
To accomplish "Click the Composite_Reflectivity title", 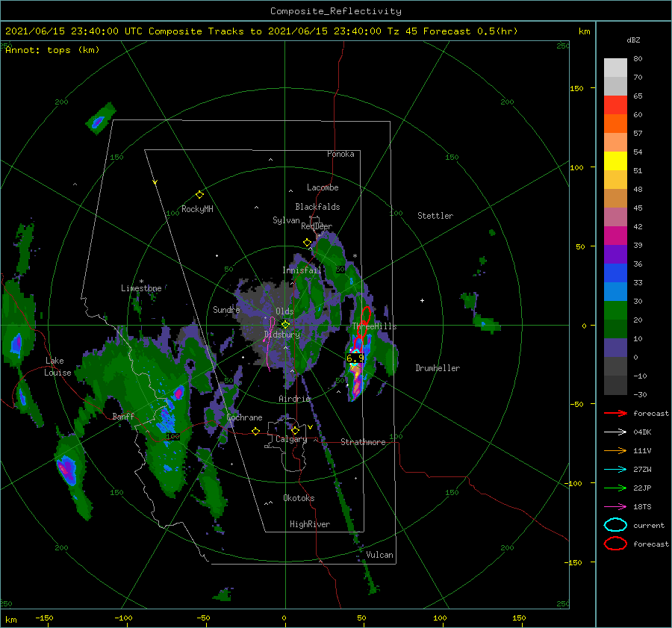I will click(x=336, y=11).
